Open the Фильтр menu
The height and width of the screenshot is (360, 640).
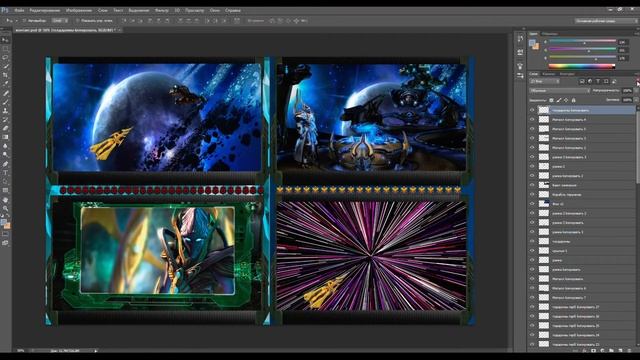(x=162, y=10)
